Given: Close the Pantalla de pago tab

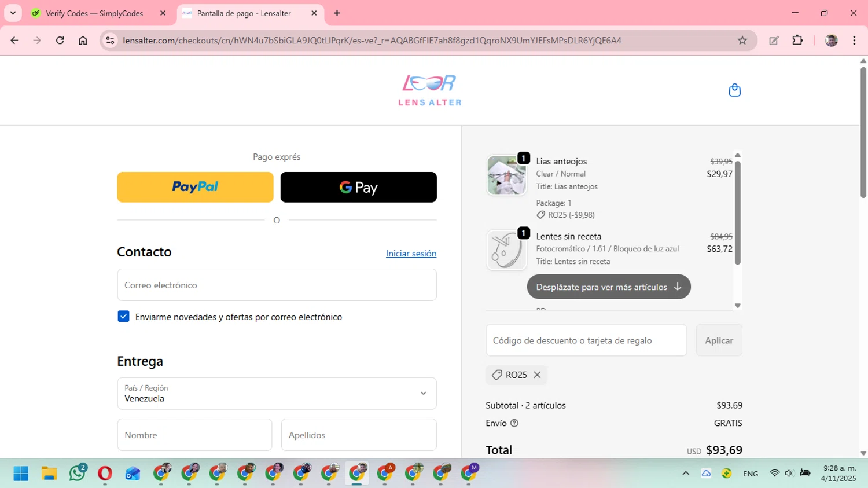Looking at the screenshot, I should (x=314, y=13).
